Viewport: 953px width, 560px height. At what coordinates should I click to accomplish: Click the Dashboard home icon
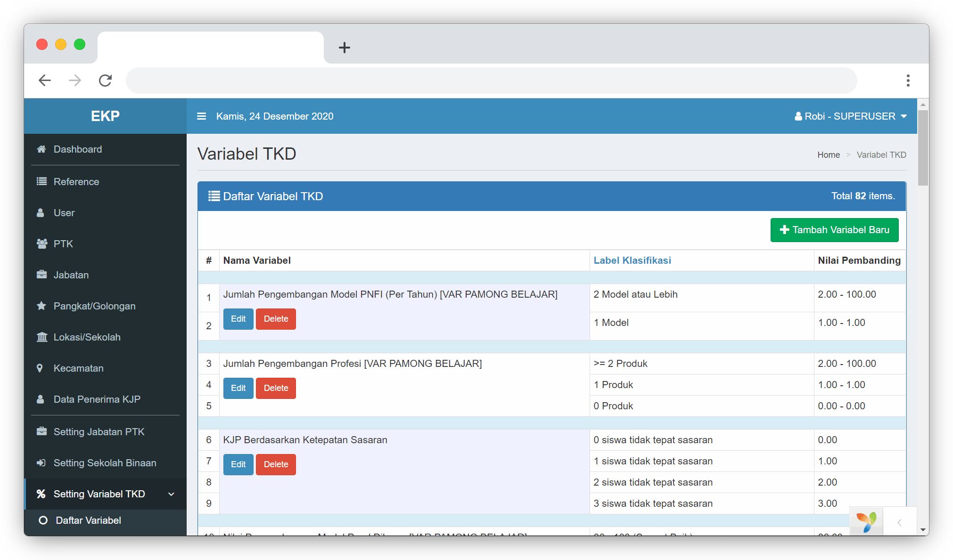pos(41,149)
